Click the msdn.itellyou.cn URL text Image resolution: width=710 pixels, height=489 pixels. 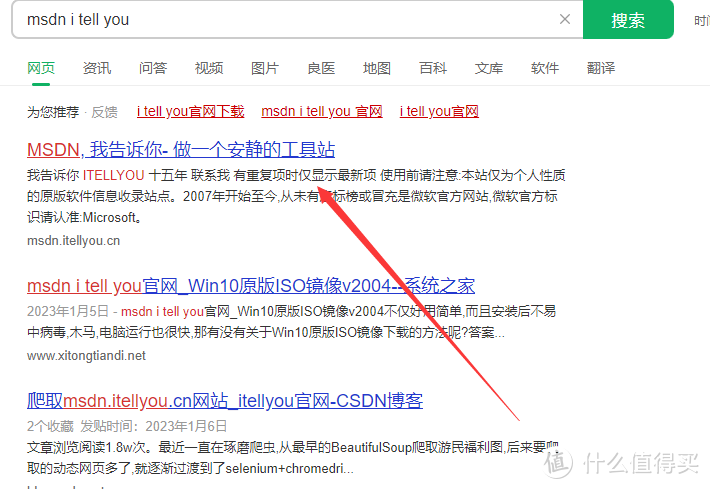click(x=73, y=240)
